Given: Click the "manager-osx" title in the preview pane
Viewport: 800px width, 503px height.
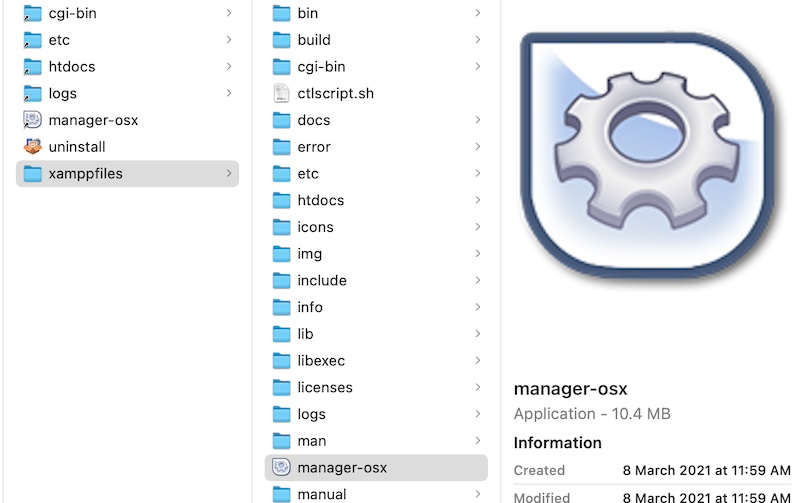Looking at the screenshot, I should 570,389.
